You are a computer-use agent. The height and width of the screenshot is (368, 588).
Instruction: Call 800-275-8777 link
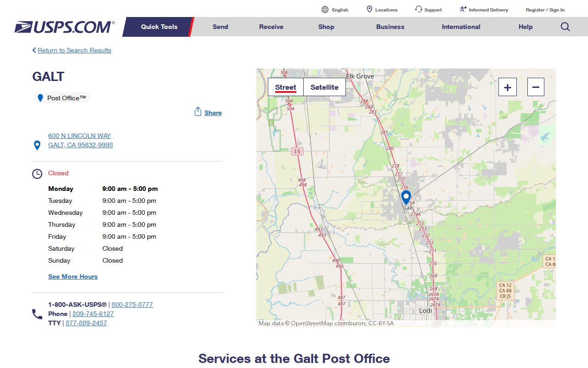pyautogui.click(x=132, y=305)
